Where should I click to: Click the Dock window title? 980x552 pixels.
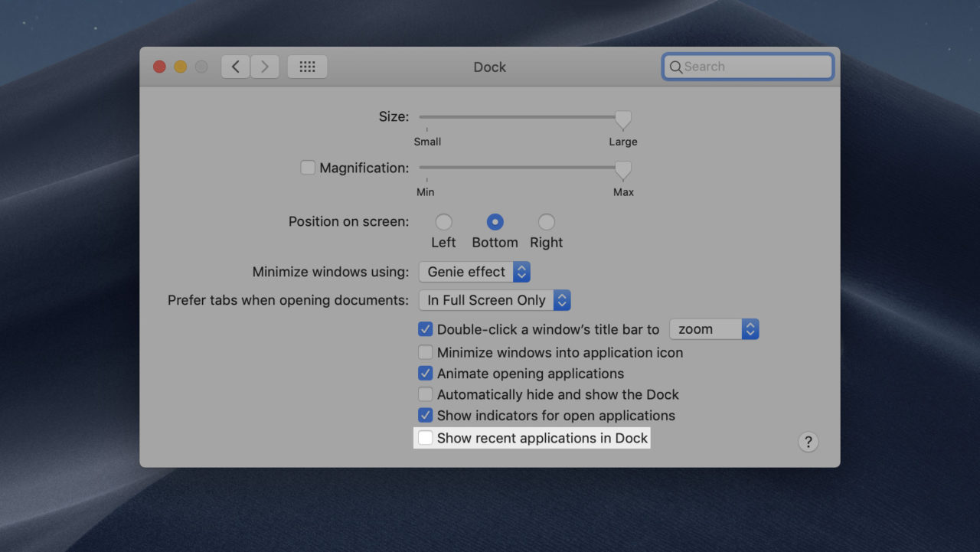pos(490,67)
